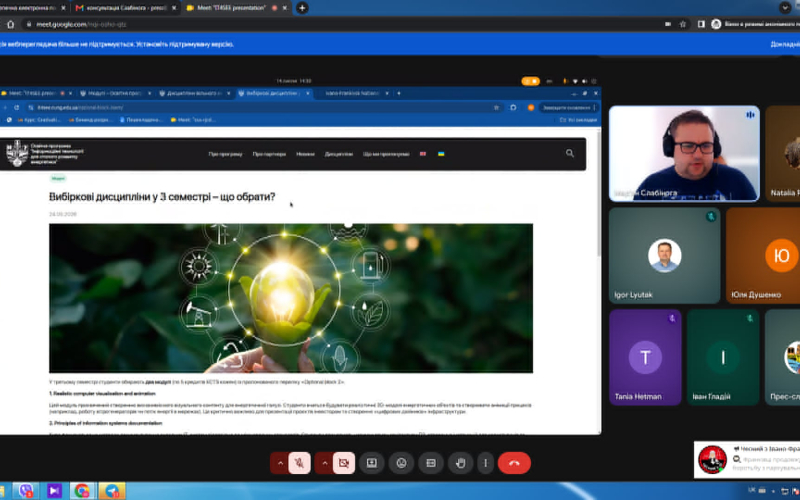
Task: Raise hand in the meeting
Action: [461, 463]
